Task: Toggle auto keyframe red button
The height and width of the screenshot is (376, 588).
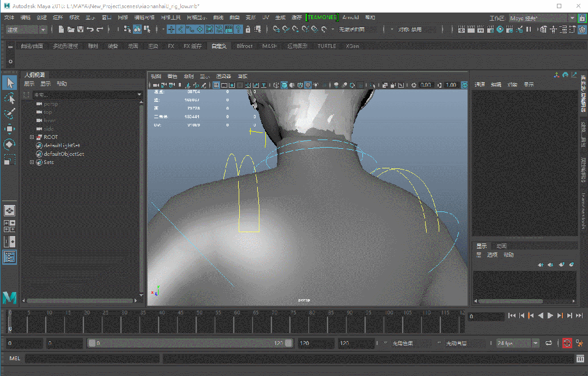Action: (x=567, y=343)
